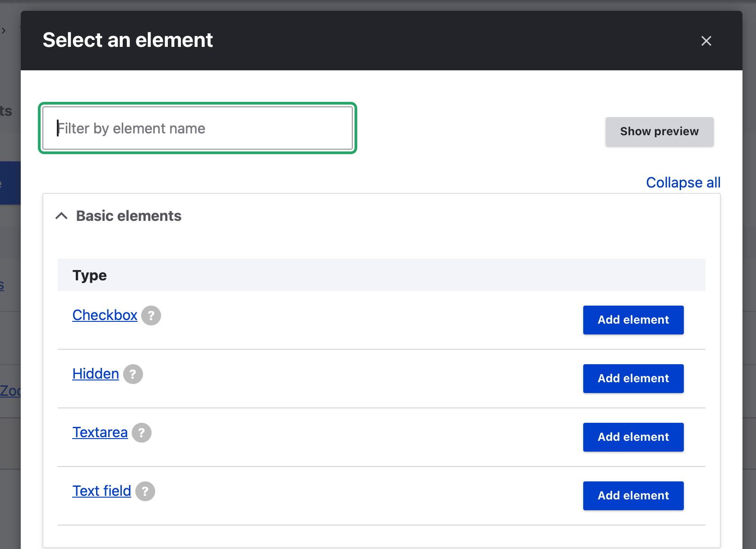Add a Text field element
The height and width of the screenshot is (549, 756).
633,496
